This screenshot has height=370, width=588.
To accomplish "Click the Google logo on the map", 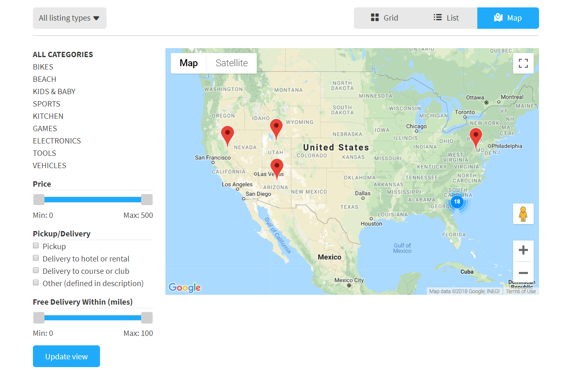I will (x=185, y=287).
